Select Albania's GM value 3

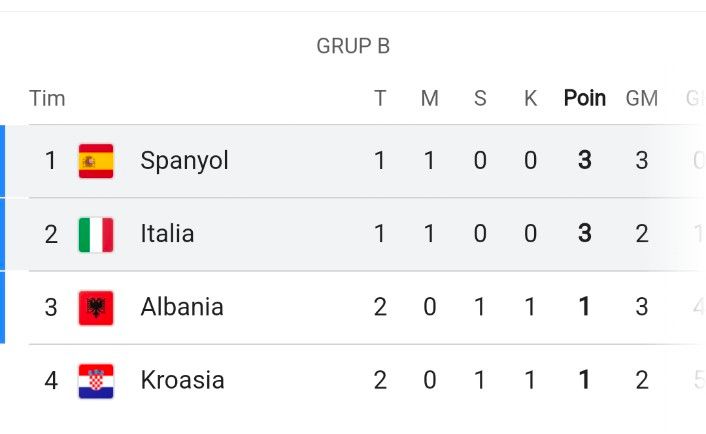642,307
